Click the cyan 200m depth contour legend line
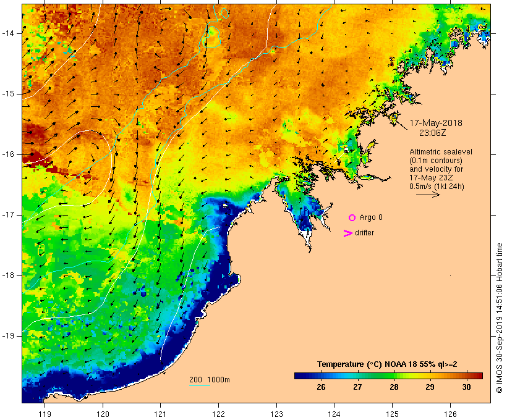Viewport: 507px width, 420px height. (x=200, y=385)
